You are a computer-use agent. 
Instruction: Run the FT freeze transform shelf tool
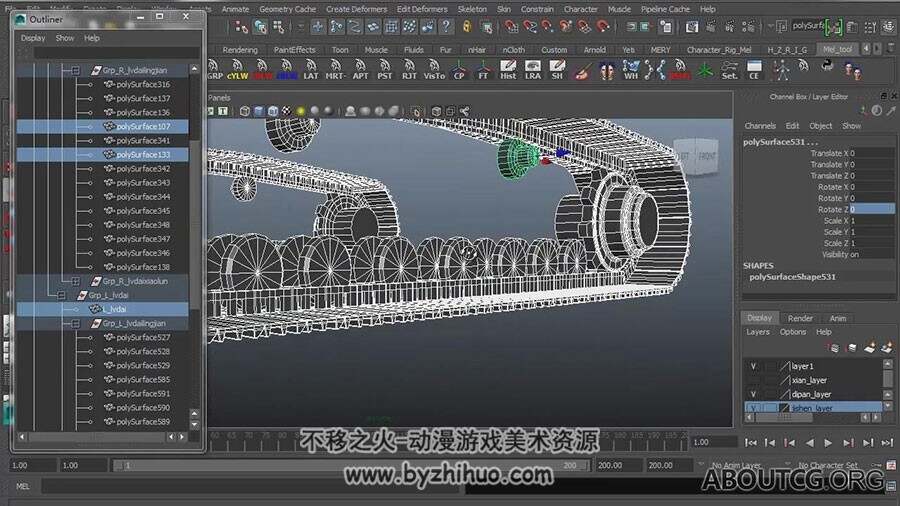(x=483, y=70)
